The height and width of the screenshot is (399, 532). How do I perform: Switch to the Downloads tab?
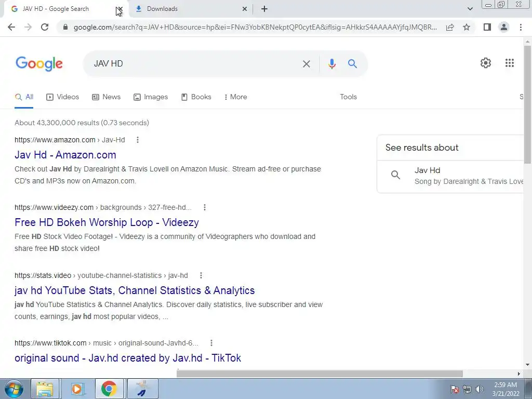click(x=192, y=9)
